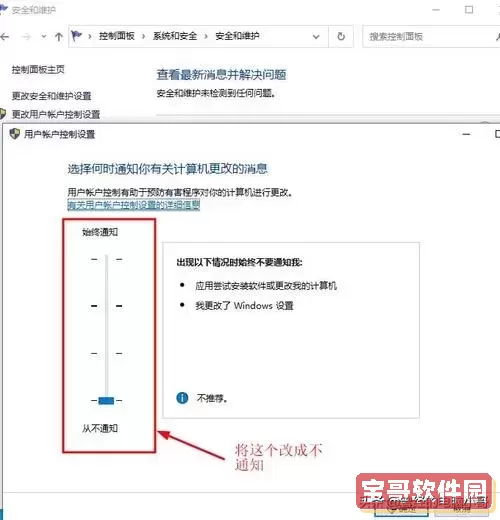Click the 不推荐 text in description box

212,398
